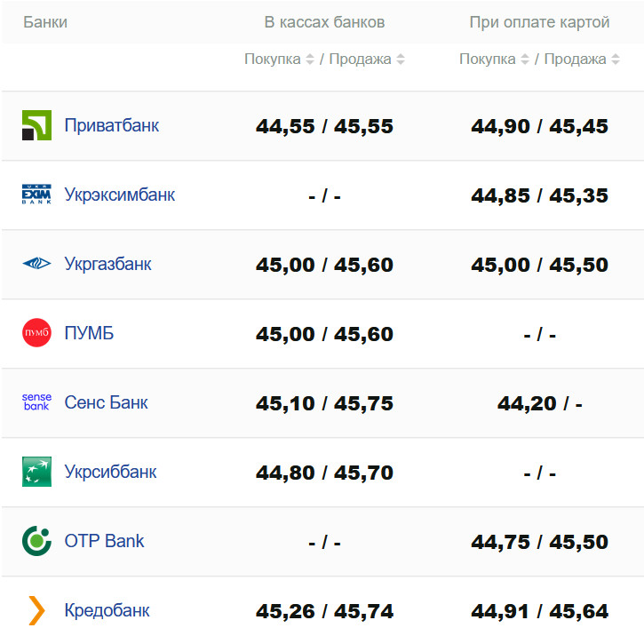This screenshot has width=644, height=644.
Task: Click the OTP Bank logo icon
Action: [36, 540]
